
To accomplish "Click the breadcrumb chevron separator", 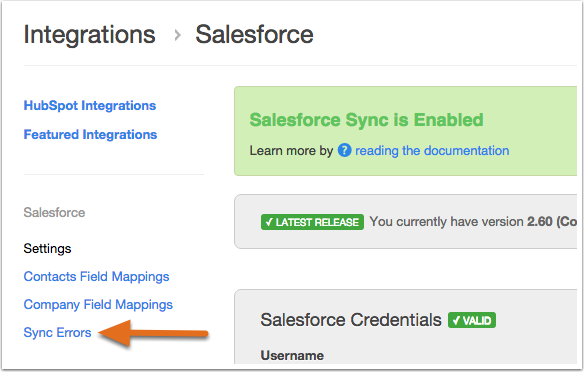I will 178,35.
